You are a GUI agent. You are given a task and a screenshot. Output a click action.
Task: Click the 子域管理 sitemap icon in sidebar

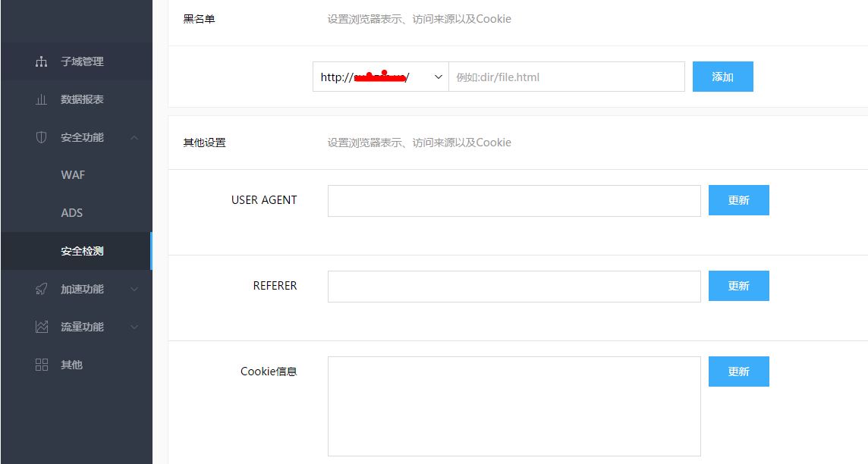tap(43, 61)
